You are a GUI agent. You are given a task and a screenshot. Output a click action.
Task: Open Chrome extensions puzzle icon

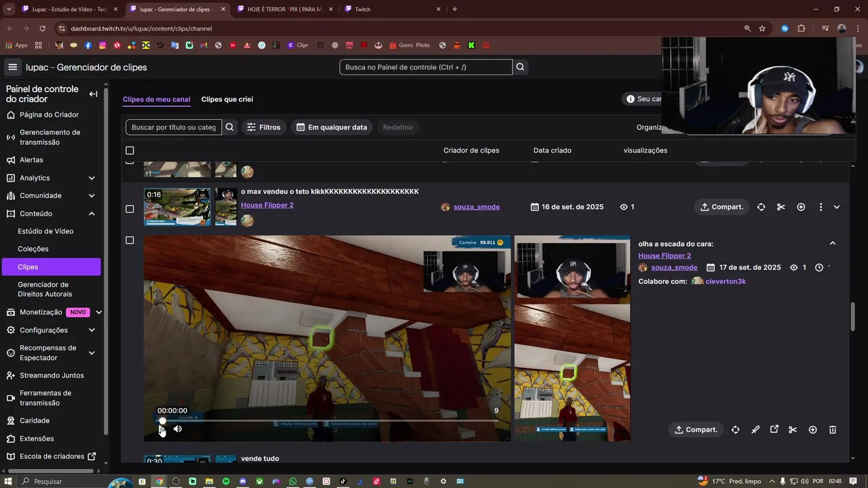click(x=801, y=28)
